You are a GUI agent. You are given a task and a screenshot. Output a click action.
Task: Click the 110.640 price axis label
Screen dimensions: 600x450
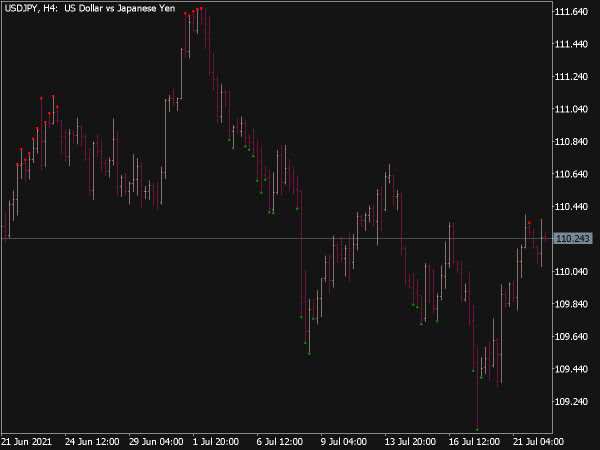point(571,174)
